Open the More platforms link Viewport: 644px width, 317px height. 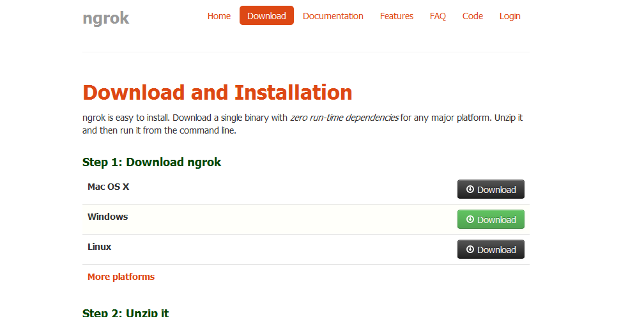[121, 277]
